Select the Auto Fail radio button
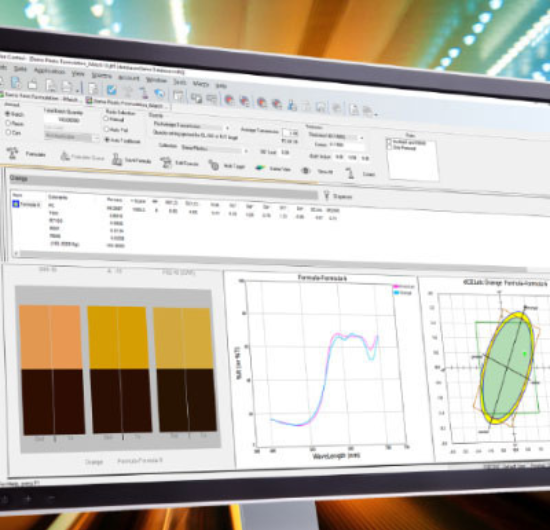The height and width of the screenshot is (530, 550). pyautogui.click(x=106, y=129)
